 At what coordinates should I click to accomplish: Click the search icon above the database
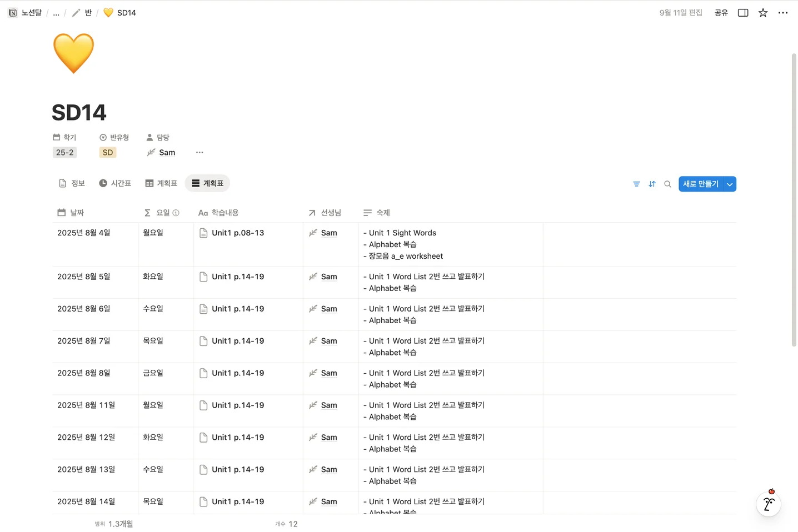[667, 183]
